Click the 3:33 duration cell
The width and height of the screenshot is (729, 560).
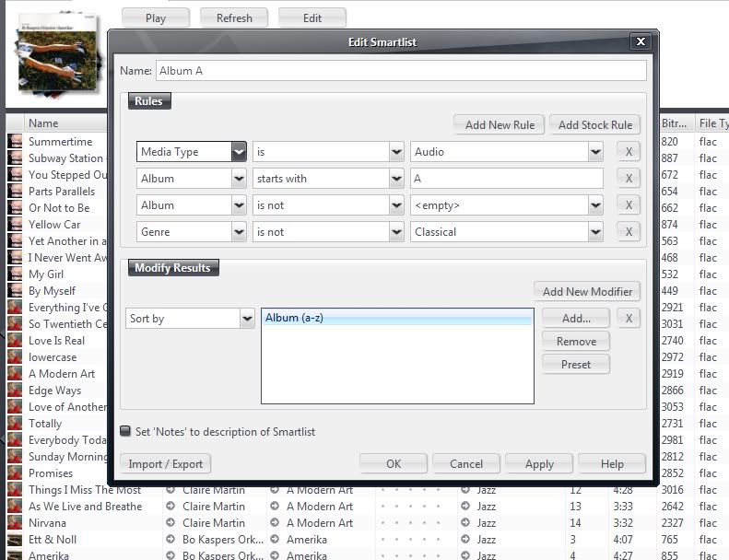click(x=622, y=506)
